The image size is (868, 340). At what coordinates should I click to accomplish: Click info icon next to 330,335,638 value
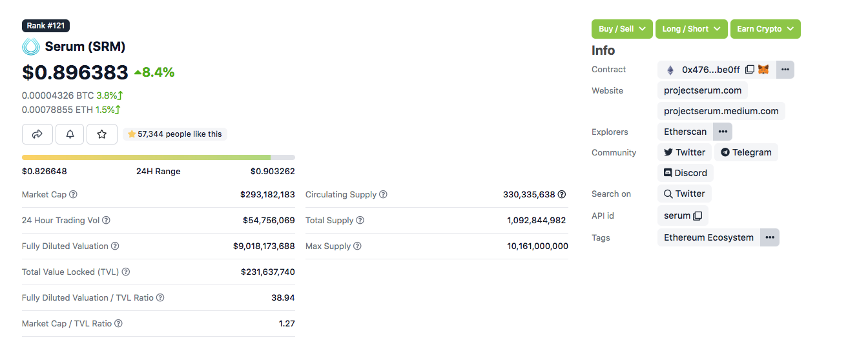click(562, 194)
